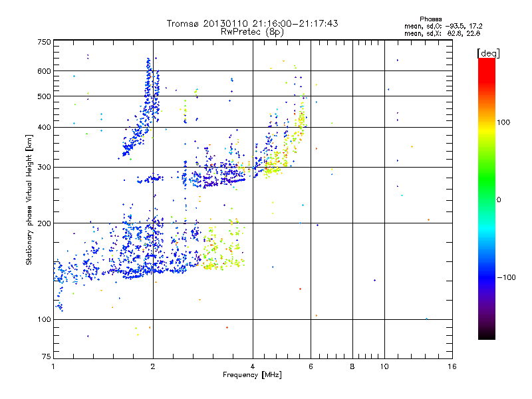The image size is (532, 399).
Task: Click the x-axis '2' tick label
Action: (153, 366)
